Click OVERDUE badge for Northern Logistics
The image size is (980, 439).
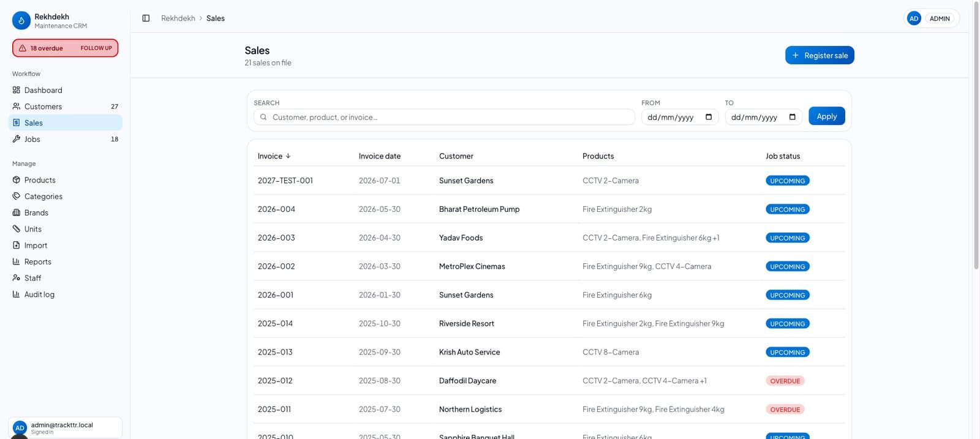point(785,410)
